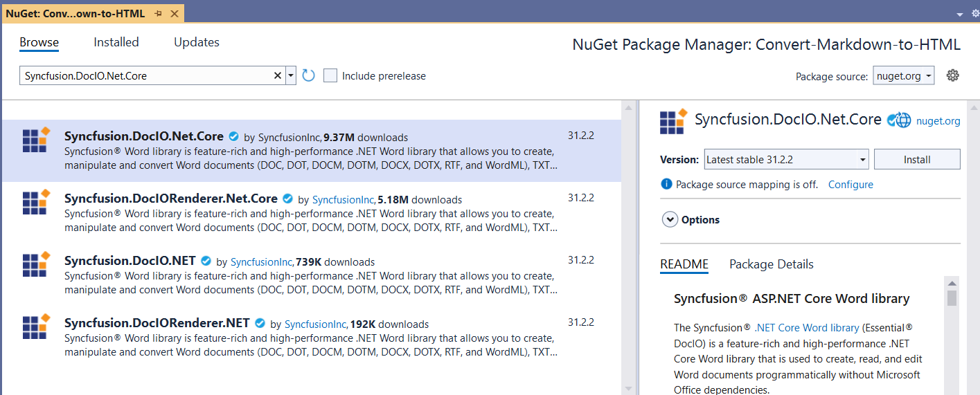Open the Package source dropdown
Viewport: 980px width, 395px height.
(x=904, y=75)
